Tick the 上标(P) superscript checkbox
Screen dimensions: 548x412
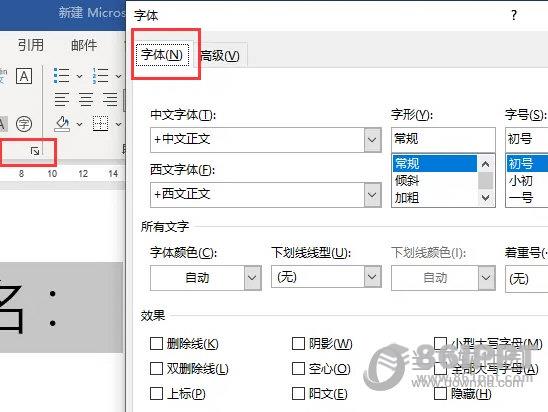(156, 393)
